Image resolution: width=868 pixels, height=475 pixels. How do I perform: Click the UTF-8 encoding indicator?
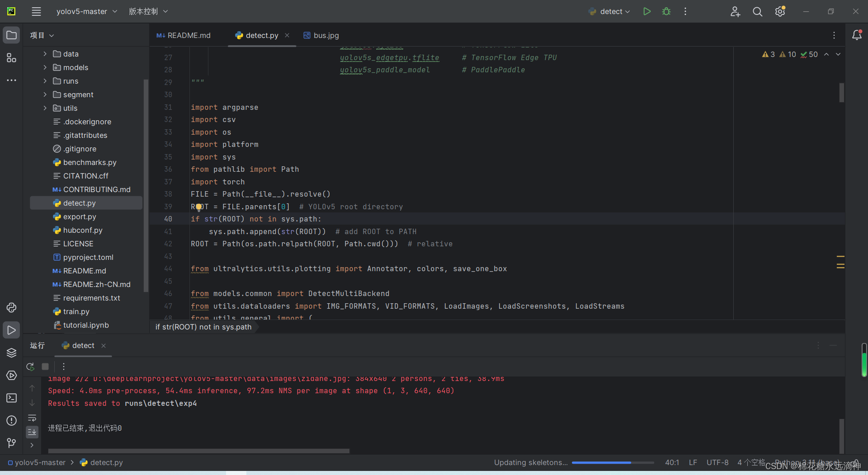(x=718, y=462)
